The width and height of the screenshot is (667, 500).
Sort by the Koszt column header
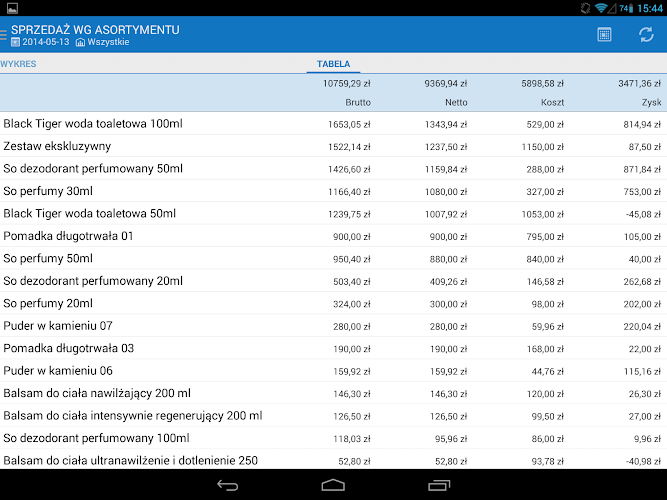[x=552, y=102]
